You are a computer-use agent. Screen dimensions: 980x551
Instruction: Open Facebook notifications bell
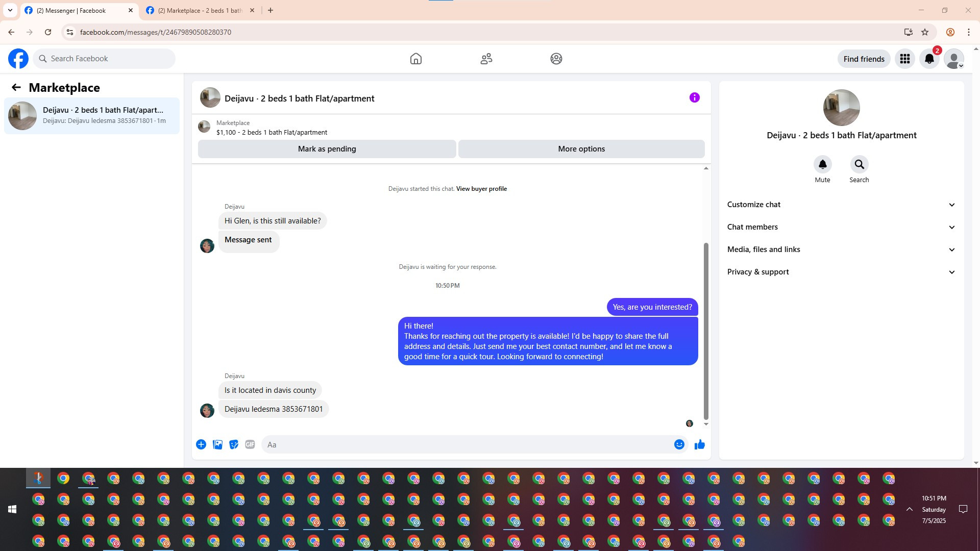pyautogui.click(x=929, y=59)
